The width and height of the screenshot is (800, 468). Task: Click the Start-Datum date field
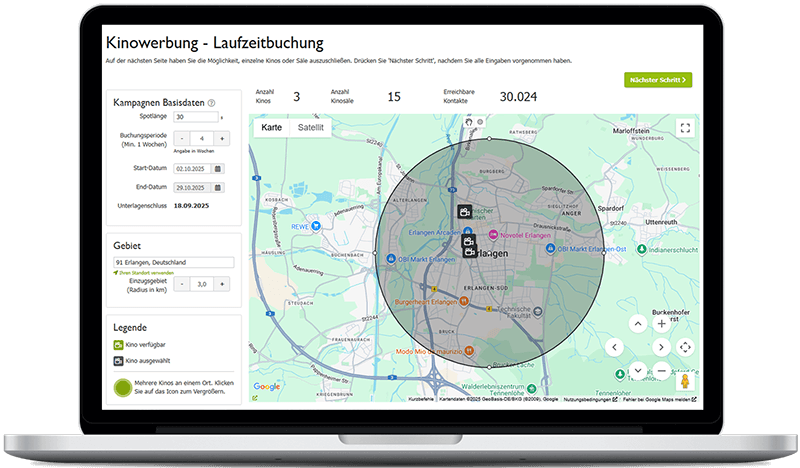[x=192, y=168]
